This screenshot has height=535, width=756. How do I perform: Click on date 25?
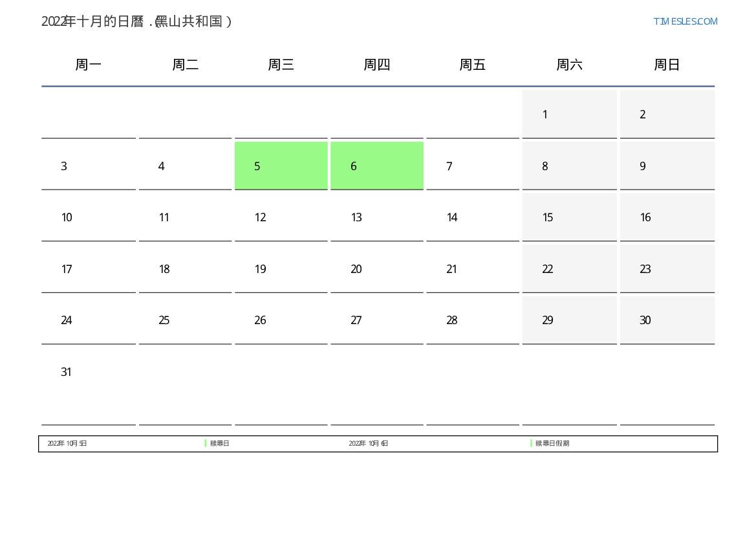(x=164, y=320)
